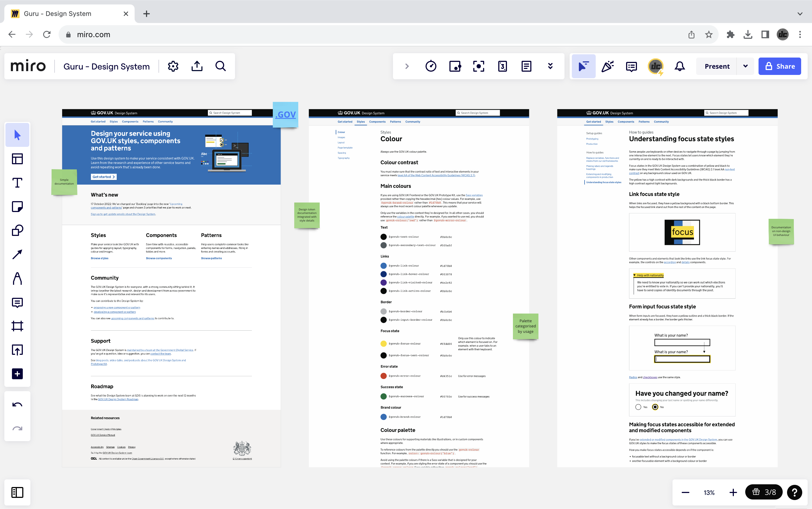Click the Miro logo
Image resolution: width=812 pixels, height=509 pixels.
click(x=28, y=66)
